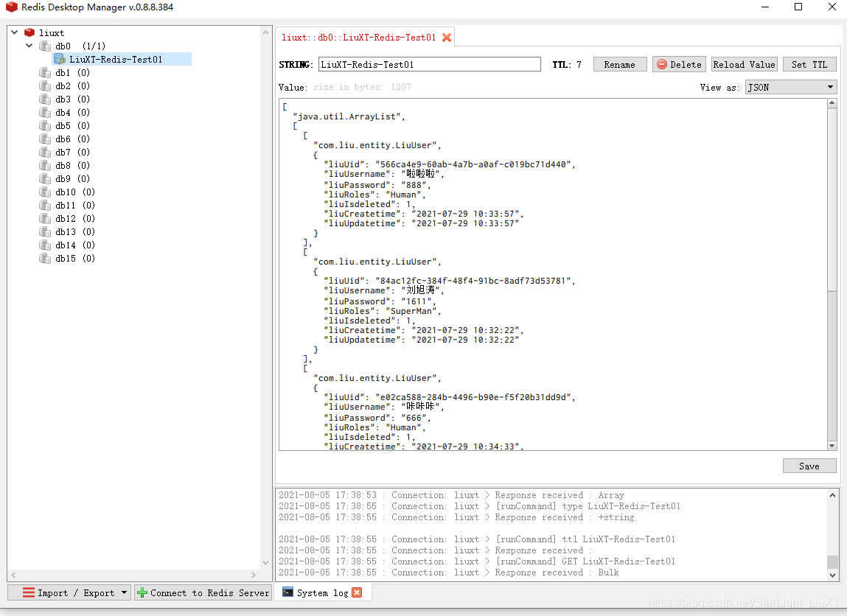The height and width of the screenshot is (616, 847).
Task: Click the db1 database icon
Action: click(x=46, y=72)
